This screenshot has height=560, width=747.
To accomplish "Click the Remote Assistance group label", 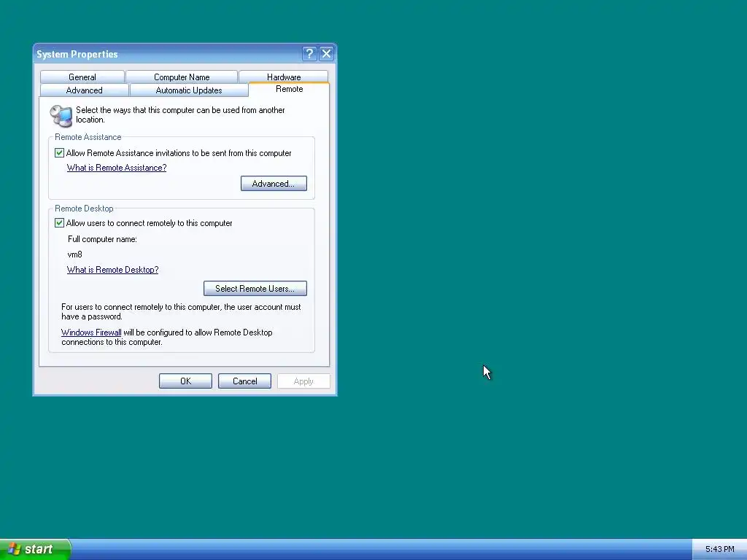I will 88,137.
